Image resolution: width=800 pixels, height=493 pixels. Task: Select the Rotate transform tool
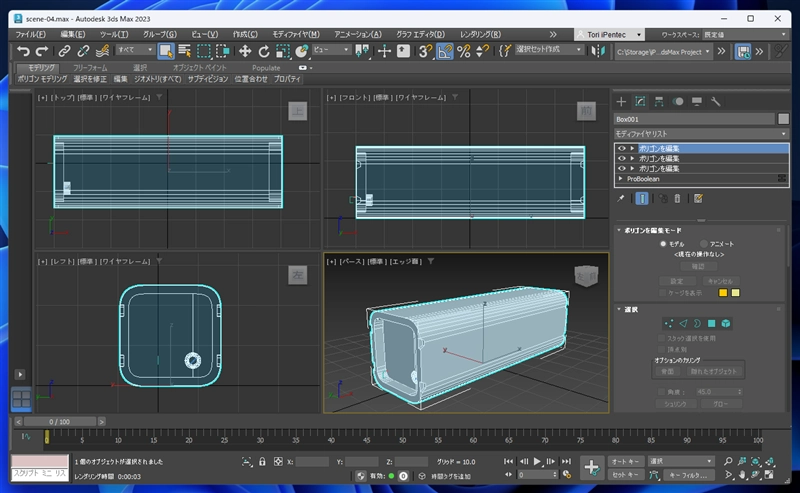[264, 50]
